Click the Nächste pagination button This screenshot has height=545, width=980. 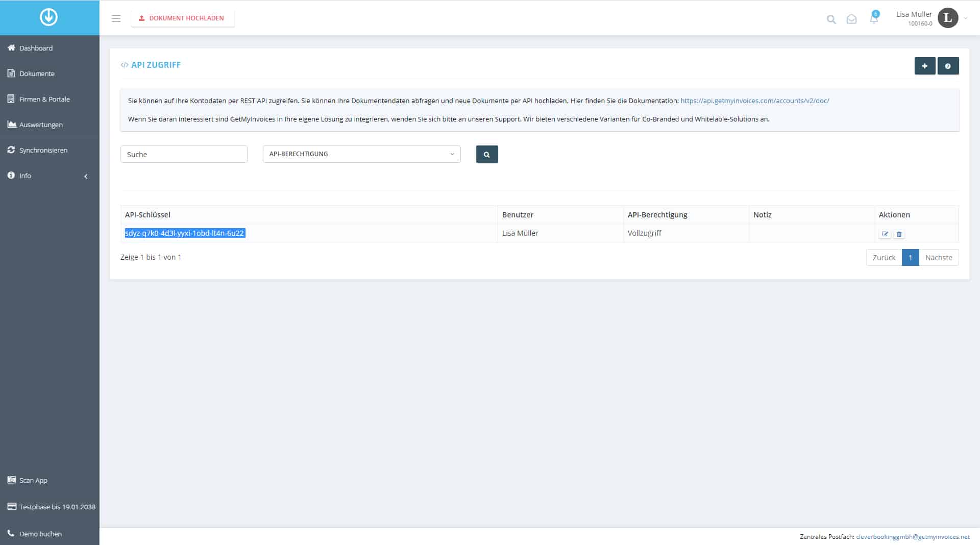point(939,258)
